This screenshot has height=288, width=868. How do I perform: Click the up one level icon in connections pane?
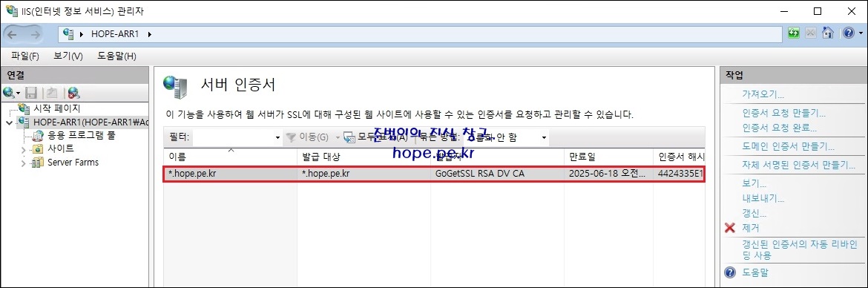tap(51, 93)
